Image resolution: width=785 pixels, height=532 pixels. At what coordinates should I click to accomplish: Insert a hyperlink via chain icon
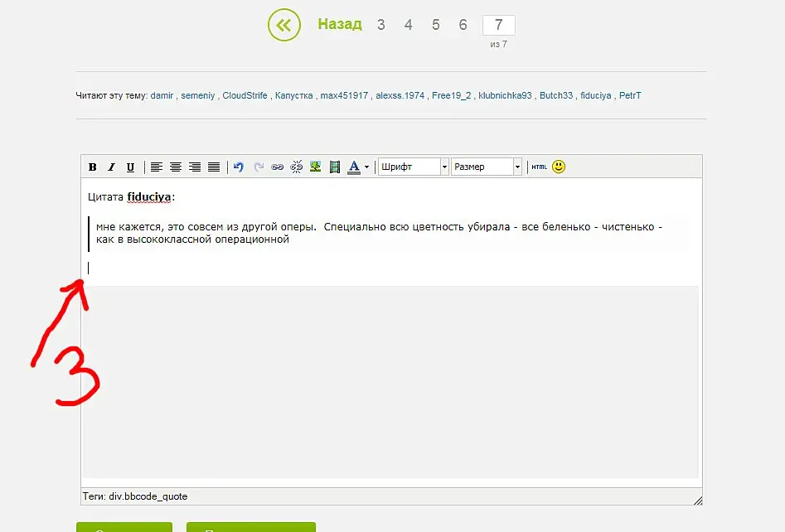(x=278, y=167)
